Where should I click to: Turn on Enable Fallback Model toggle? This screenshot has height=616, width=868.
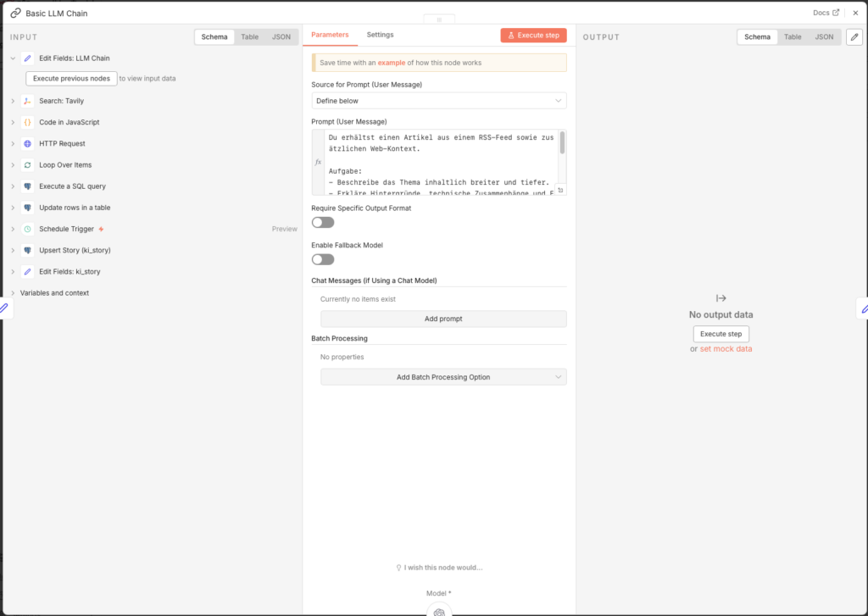click(x=323, y=259)
